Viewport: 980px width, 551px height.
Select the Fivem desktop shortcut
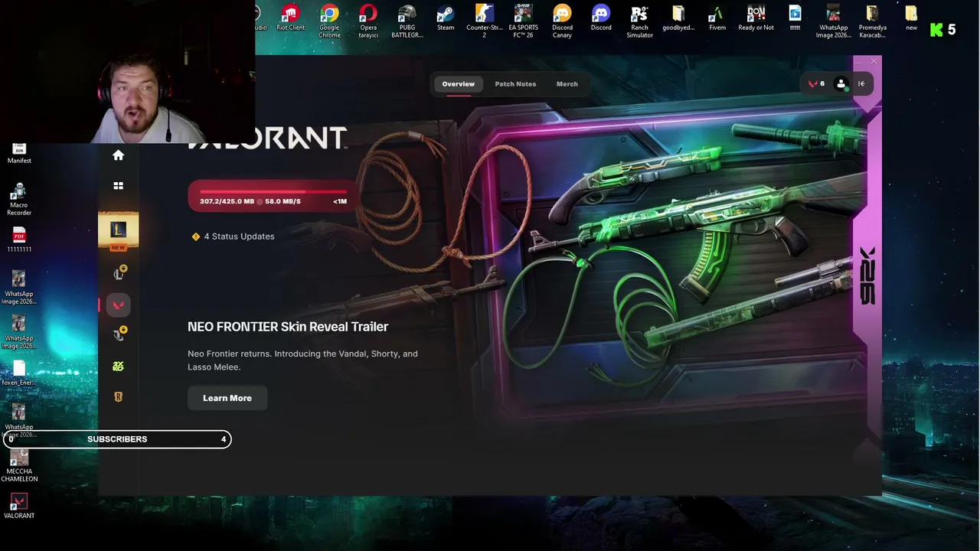click(717, 18)
